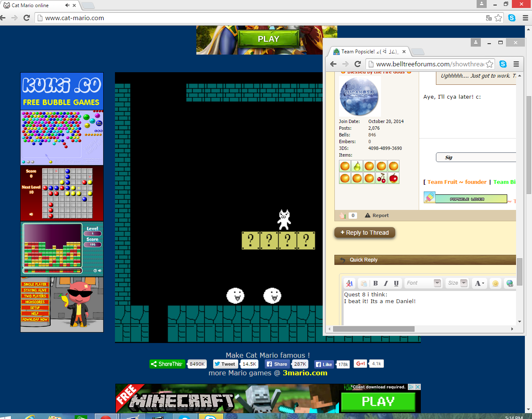Image resolution: width=532 pixels, height=419 pixels.
Task: Click Skype extension icon in Cat Mario window
Action: coord(512,18)
